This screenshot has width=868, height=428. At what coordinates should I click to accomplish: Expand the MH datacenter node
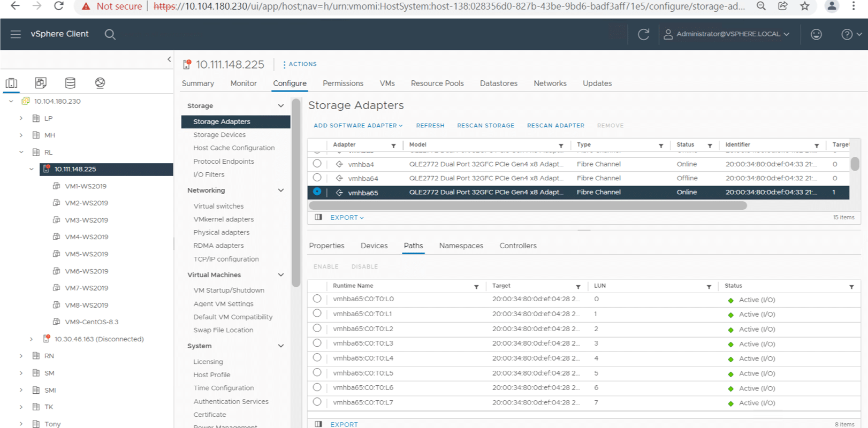pos(21,135)
